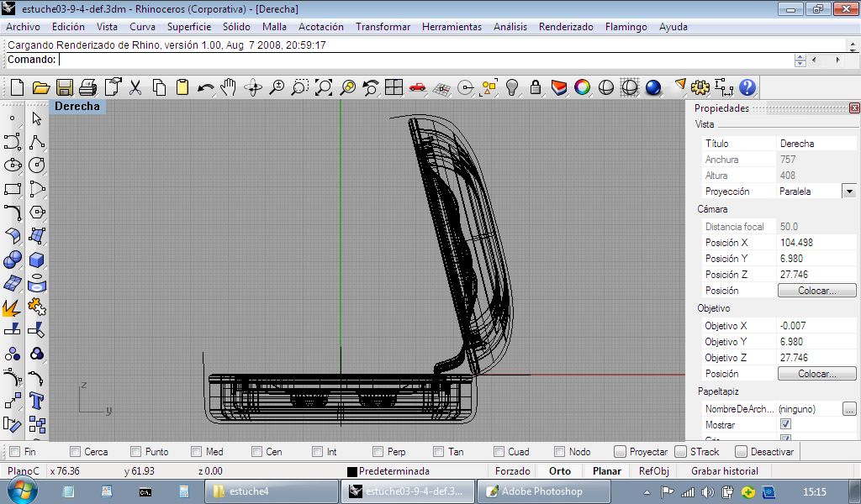Image resolution: width=861 pixels, height=504 pixels.
Task: Click the padlock lock objects icon
Action: pos(535,87)
